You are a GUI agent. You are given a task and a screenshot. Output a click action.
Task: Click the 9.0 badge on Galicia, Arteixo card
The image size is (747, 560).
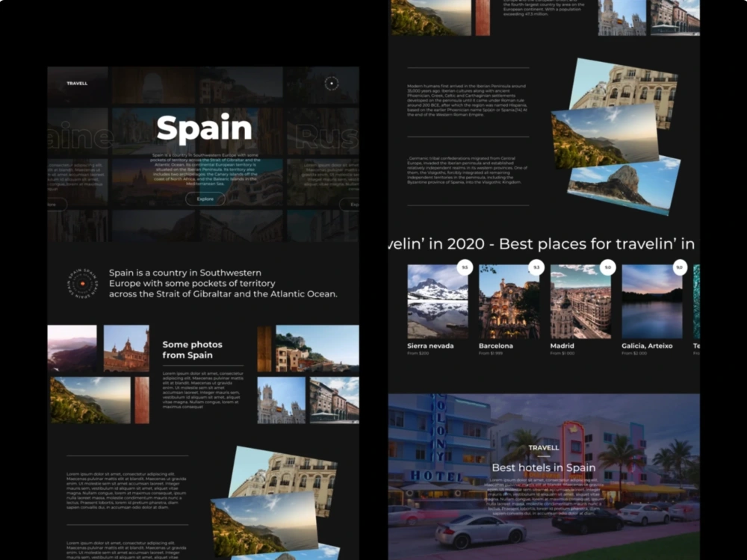click(x=678, y=267)
